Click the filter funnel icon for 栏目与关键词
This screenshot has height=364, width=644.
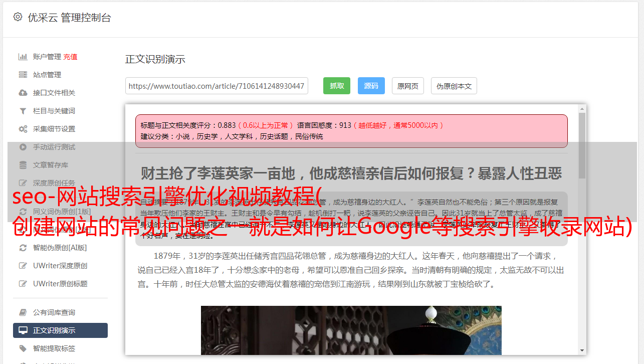tap(23, 111)
